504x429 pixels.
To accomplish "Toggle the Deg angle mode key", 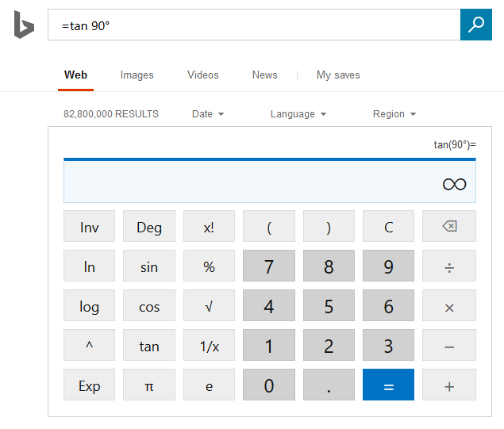I will 149,227.
